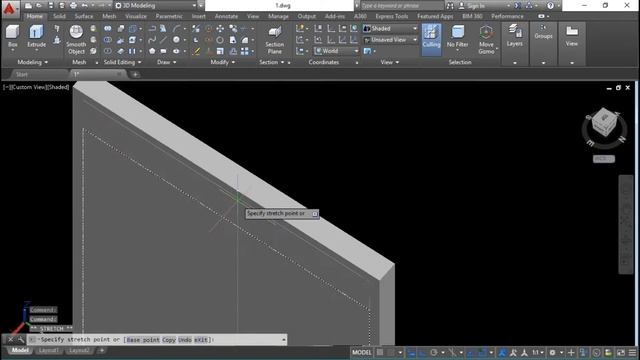The height and width of the screenshot is (360, 640).
Task: Open the Section Plane tool
Action: coord(275,40)
